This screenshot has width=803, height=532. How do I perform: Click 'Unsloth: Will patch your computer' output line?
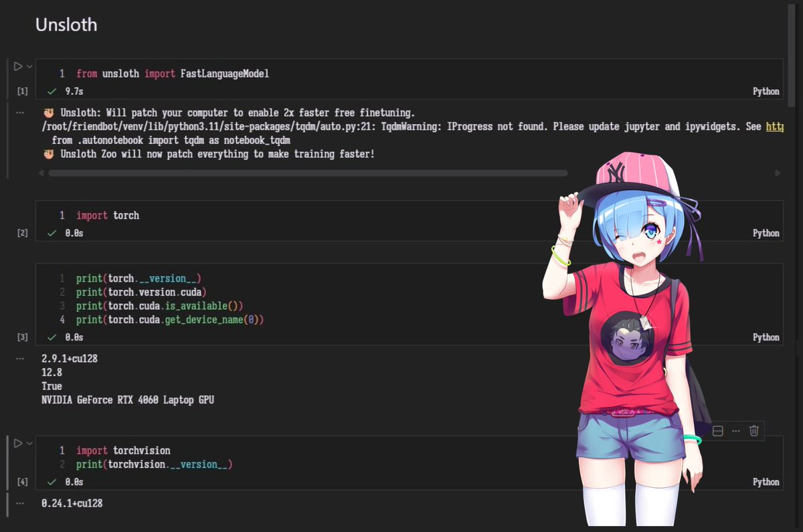[228, 112]
